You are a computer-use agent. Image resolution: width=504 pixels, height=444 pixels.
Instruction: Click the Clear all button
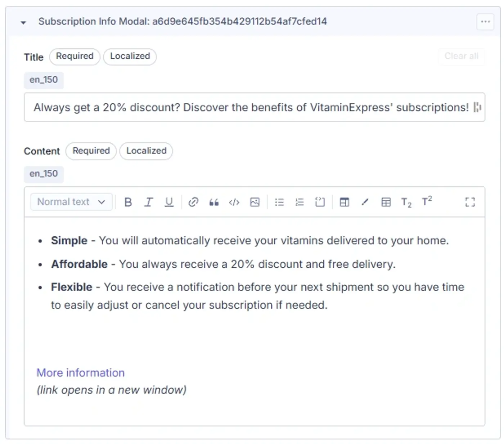462,56
